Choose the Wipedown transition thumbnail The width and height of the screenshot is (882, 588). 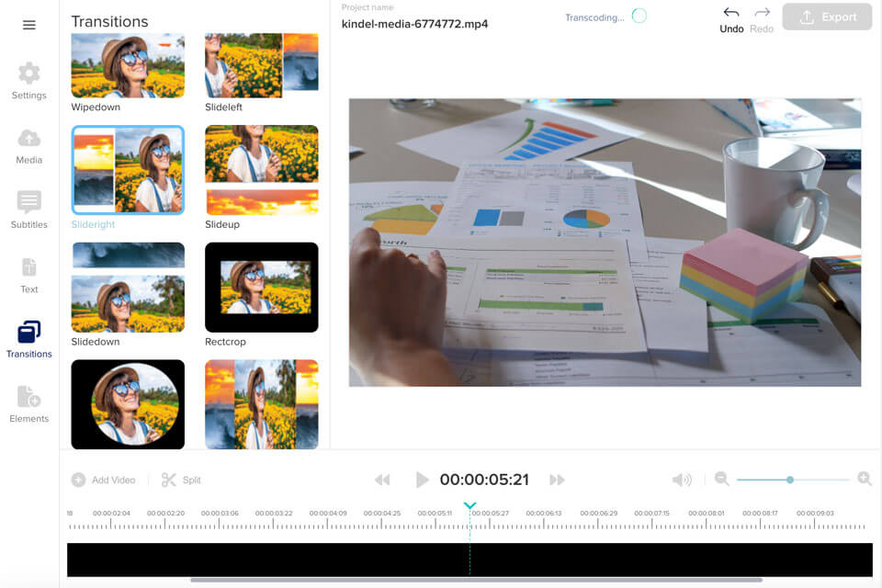click(x=128, y=65)
